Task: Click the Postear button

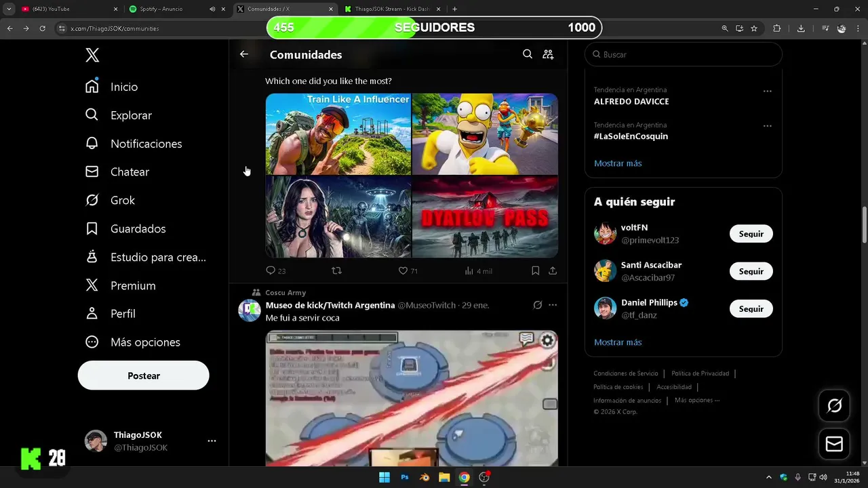Action: click(144, 375)
